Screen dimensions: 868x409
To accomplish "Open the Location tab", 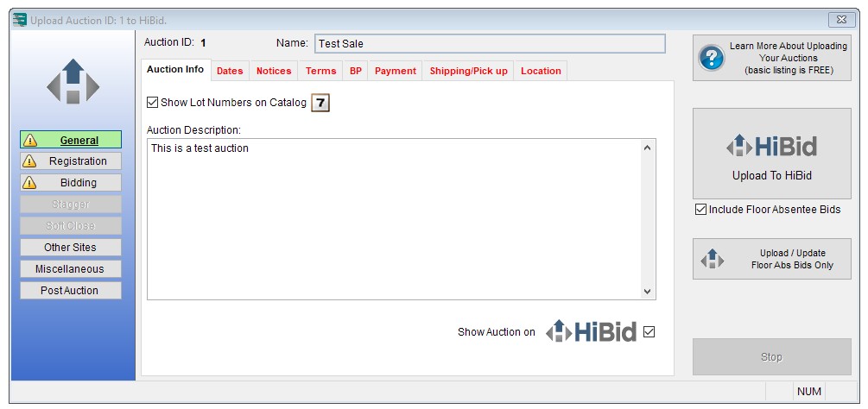I will tap(541, 71).
